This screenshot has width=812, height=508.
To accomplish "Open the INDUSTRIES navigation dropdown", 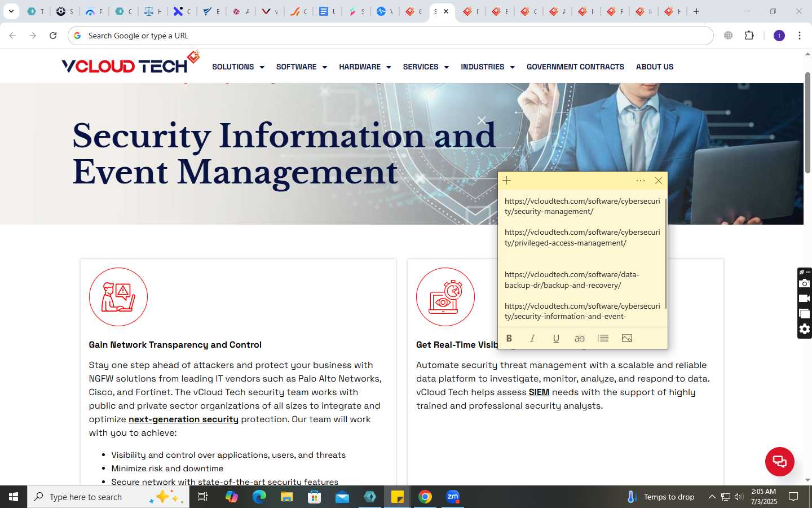I will pyautogui.click(x=488, y=67).
